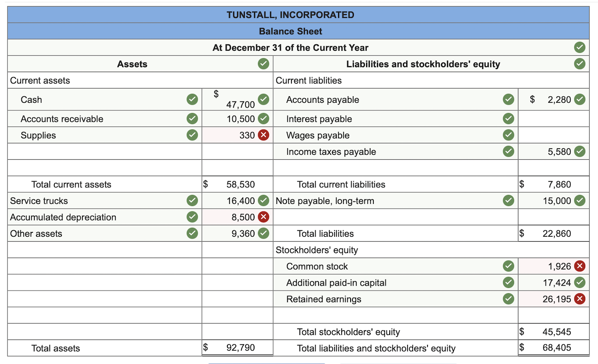Click the checkmark beside Liabilities and stockholders' equity

579,64
